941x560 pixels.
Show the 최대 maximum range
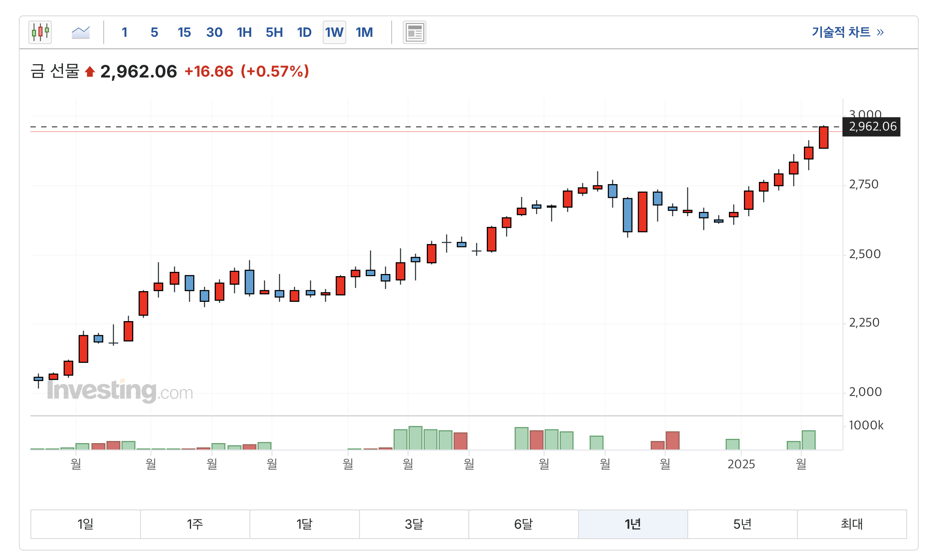[851, 524]
